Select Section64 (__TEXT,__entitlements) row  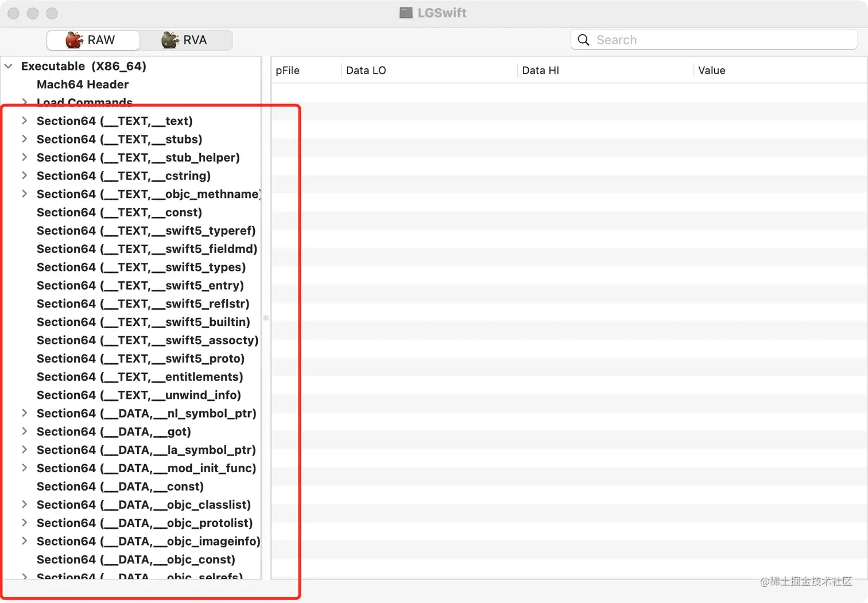point(131,377)
